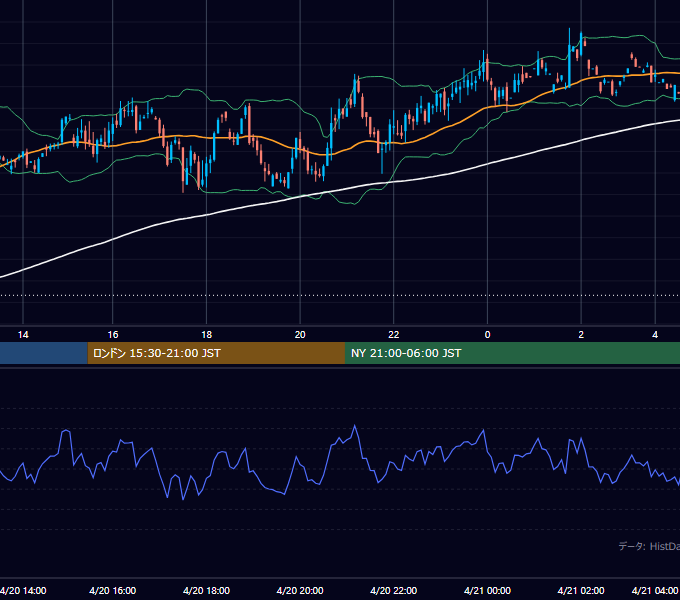Click the hour label 14 on the price chart axis

tap(23, 335)
